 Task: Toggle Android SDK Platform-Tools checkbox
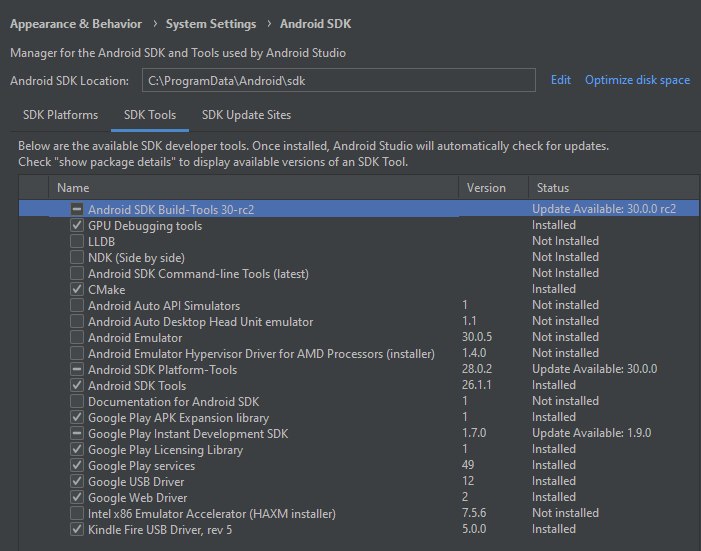click(x=77, y=369)
